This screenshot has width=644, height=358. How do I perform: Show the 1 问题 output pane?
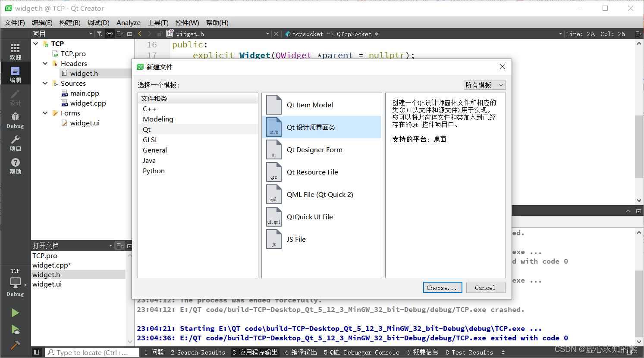point(154,352)
